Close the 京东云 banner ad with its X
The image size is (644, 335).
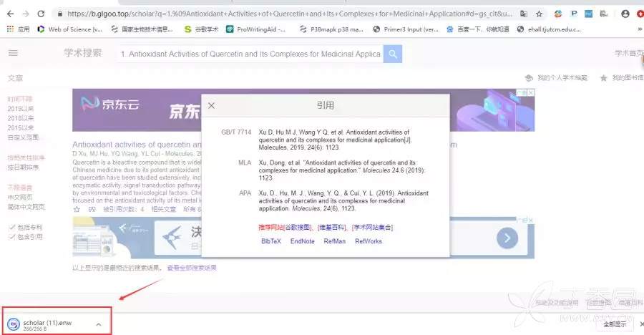tap(531, 93)
